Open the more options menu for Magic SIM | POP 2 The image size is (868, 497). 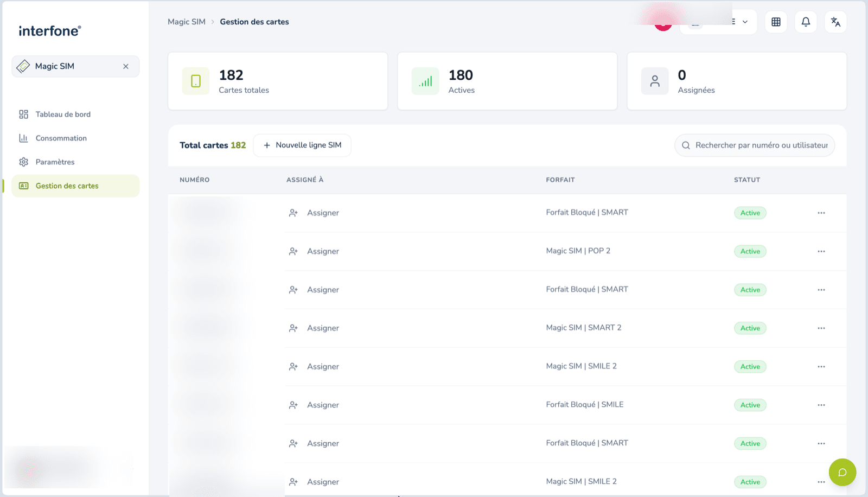click(821, 251)
